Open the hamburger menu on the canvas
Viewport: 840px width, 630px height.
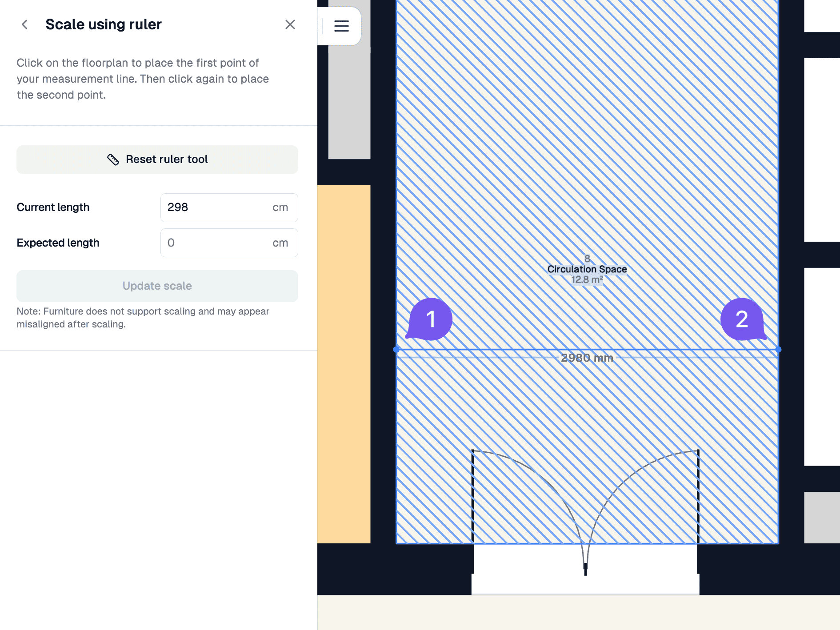pos(341,26)
